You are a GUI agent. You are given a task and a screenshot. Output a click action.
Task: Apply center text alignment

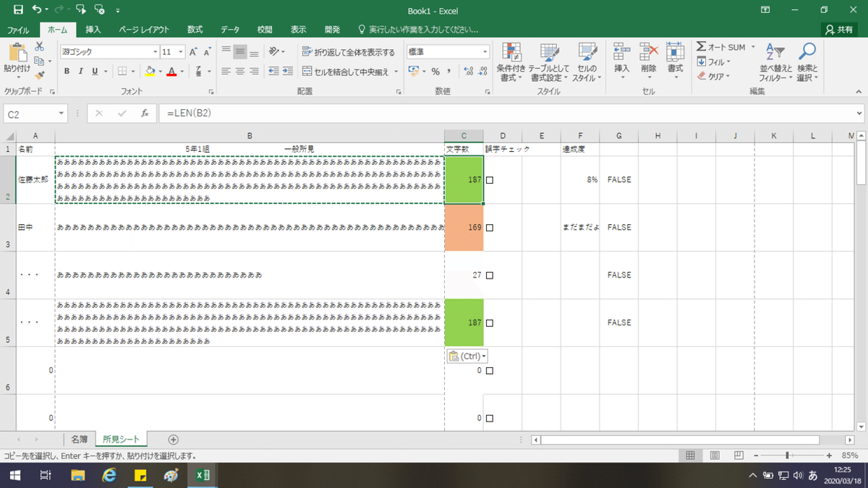(240, 72)
